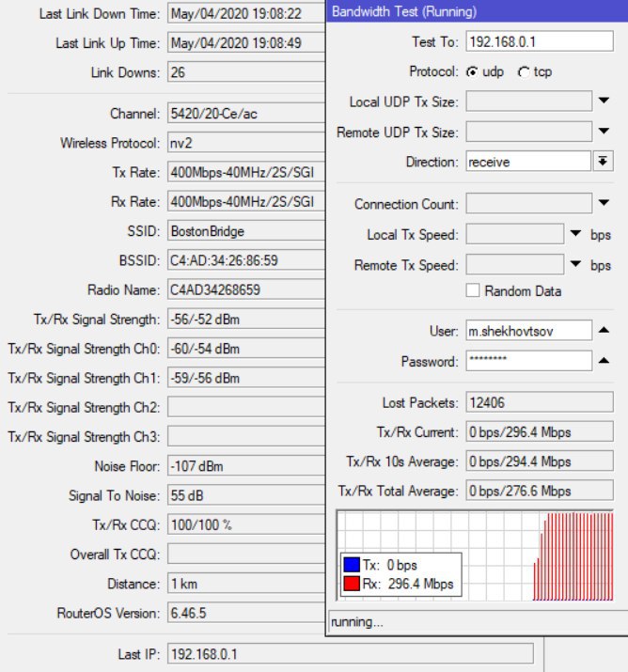Screen dimensions: 628x672
Task: Click the Tx Rate value field
Action: 246,172
